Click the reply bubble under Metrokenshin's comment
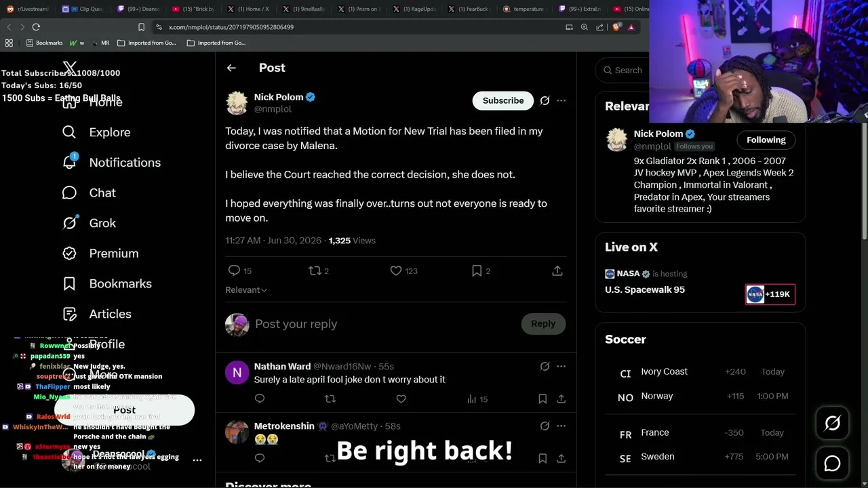The width and height of the screenshot is (868, 488). point(260,458)
